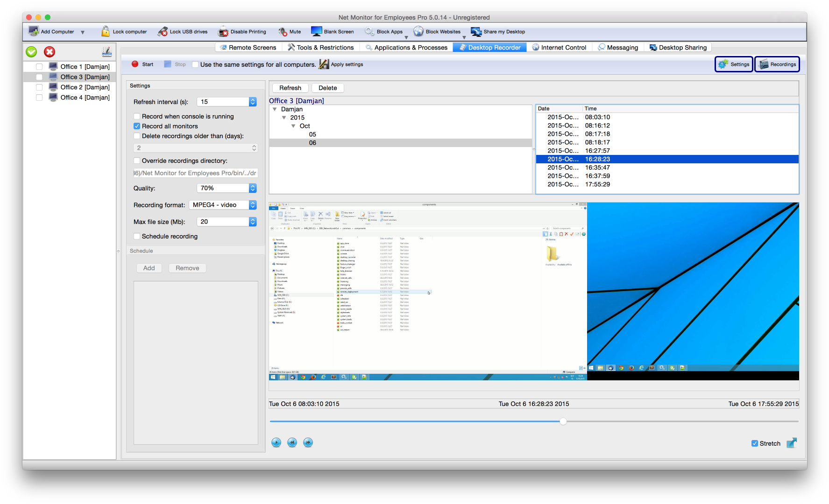Open the Recording format dropdown
829x504 pixels.
coord(253,205)
